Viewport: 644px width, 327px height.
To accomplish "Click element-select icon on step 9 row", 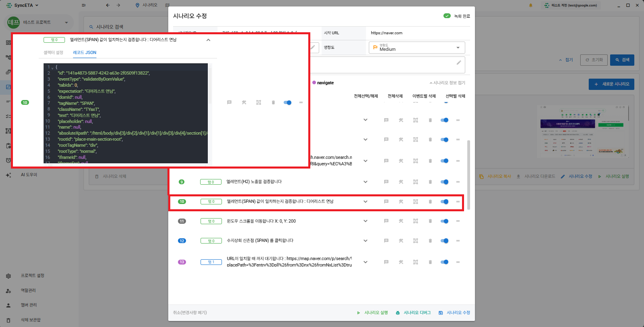I will [x=416, y=182].
